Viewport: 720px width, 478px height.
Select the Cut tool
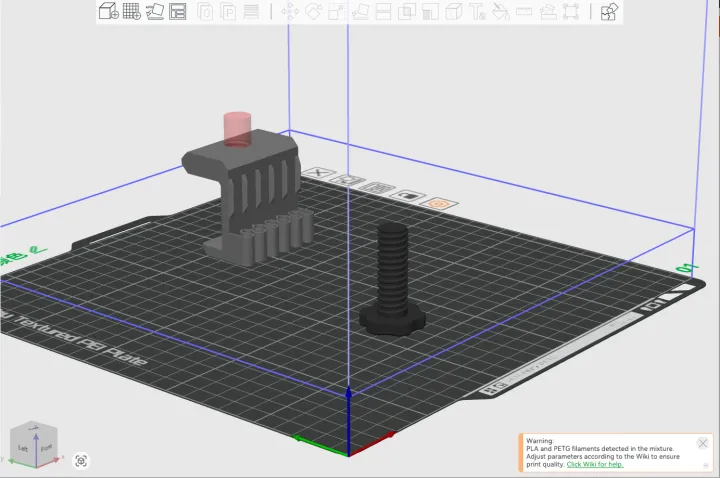383,11
